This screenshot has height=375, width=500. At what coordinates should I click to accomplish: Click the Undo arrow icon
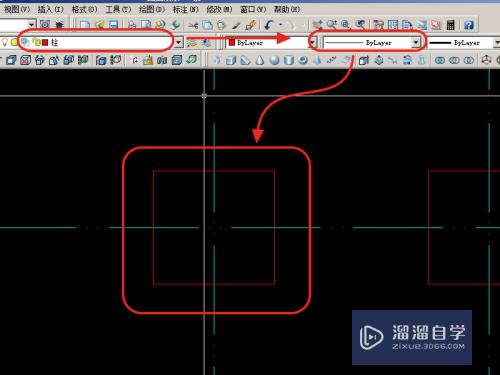(269, 25)
